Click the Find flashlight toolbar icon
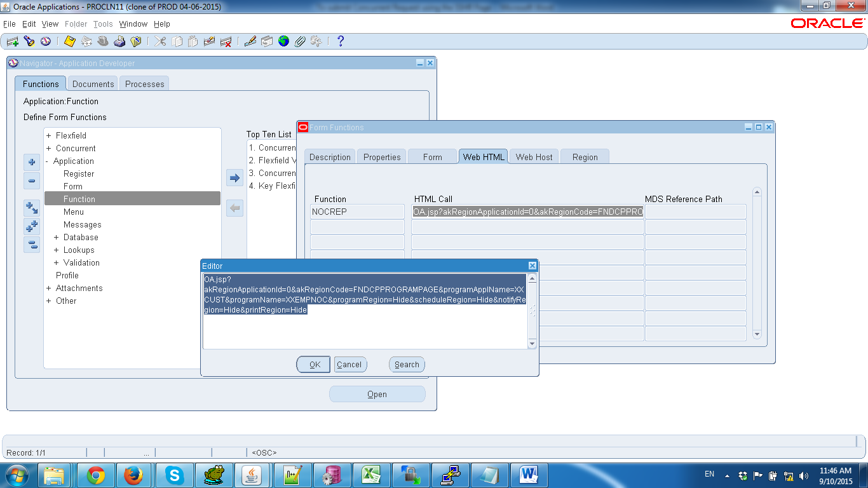The width and height of the screenshot is (868, 488). pos(29,41)
